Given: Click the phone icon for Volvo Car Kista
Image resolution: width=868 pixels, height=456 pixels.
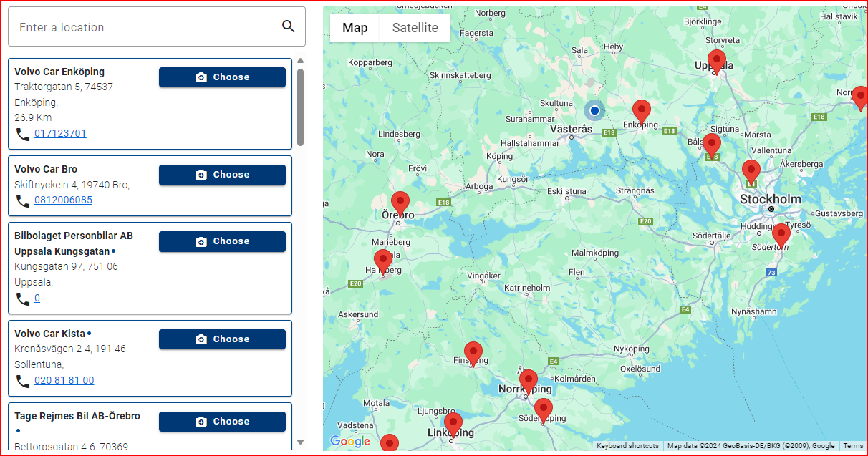Looking at the screenshot, I should pyautogui.click(x=23, y=381).
